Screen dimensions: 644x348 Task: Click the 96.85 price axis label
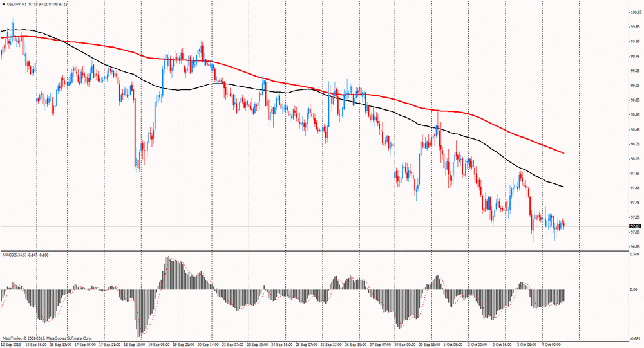(x=635, y=246)
